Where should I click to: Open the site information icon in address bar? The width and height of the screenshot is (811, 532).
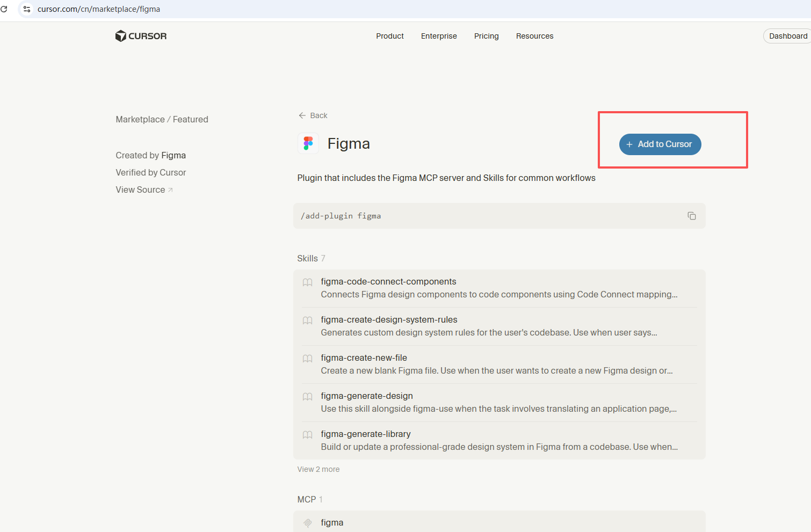[x=27, y=9]
